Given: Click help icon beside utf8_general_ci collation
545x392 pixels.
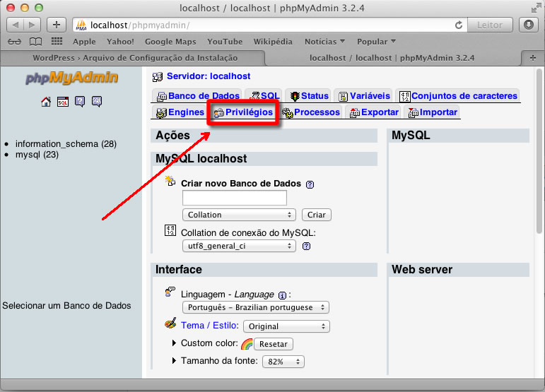Looking at the screenshot, I should pyautogui.click(x=306, y=247).
